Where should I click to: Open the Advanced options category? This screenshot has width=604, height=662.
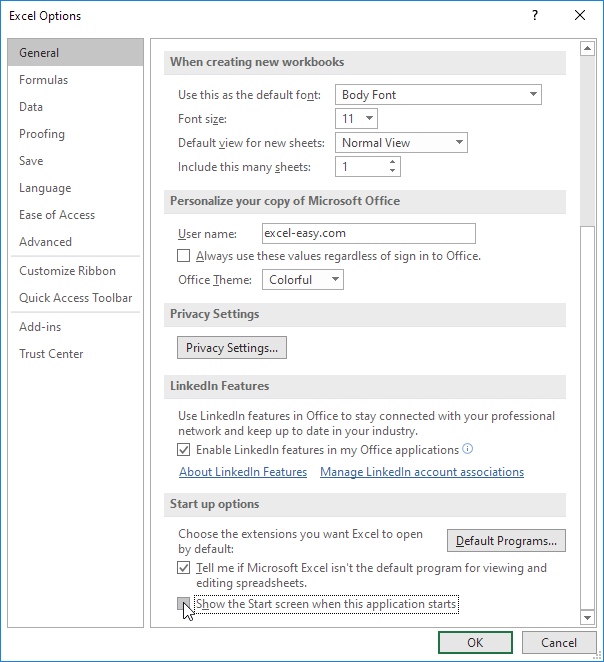pos(46,242)
